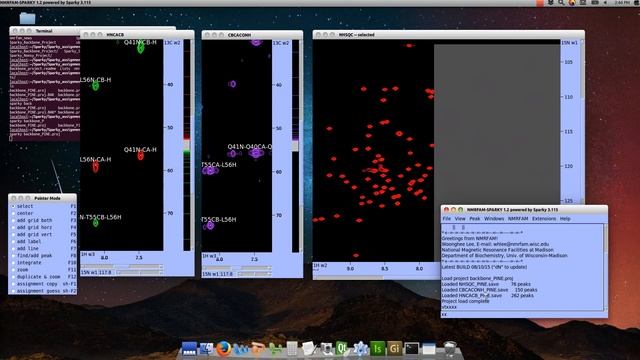The width and height of the screenshot is (640, 360).
Task: Click CBCACONH horizontal 1H scrollbar
Action: (x=237, y=268)
